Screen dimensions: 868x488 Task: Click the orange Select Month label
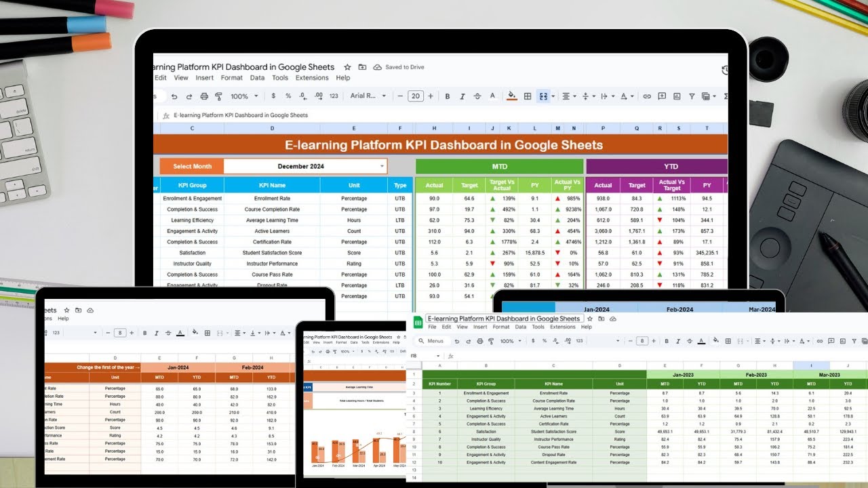(192, 166)
